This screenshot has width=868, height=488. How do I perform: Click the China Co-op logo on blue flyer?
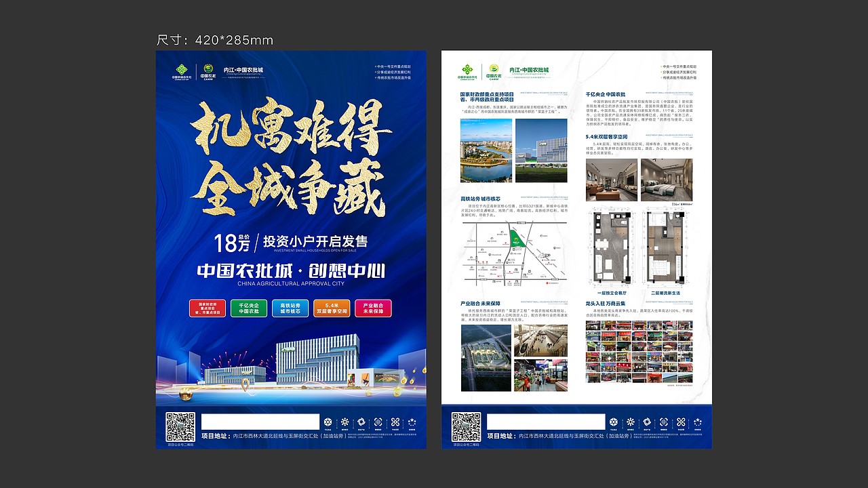click(181, 72)
